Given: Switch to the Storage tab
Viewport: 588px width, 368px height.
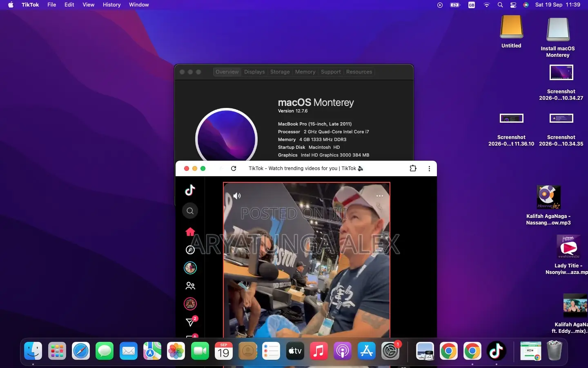Looking at the screenshot, I should click(280, 72).
